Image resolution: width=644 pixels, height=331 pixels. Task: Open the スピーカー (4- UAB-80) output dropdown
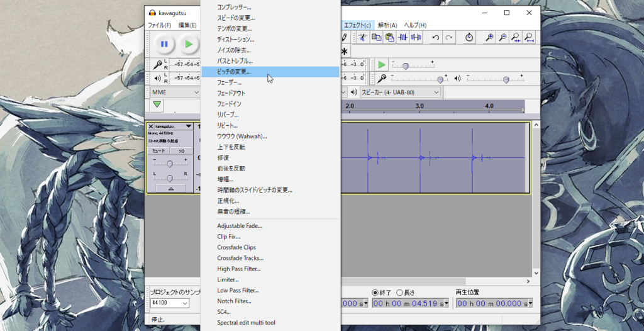400,92
